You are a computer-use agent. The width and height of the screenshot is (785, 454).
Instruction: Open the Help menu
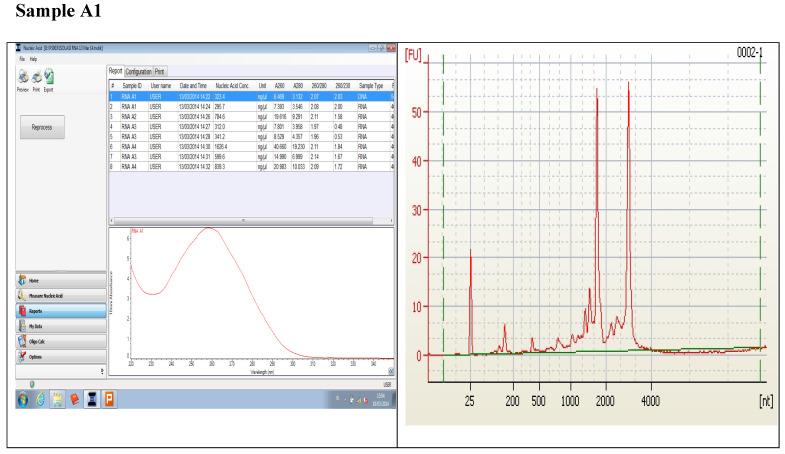point(33,59)
